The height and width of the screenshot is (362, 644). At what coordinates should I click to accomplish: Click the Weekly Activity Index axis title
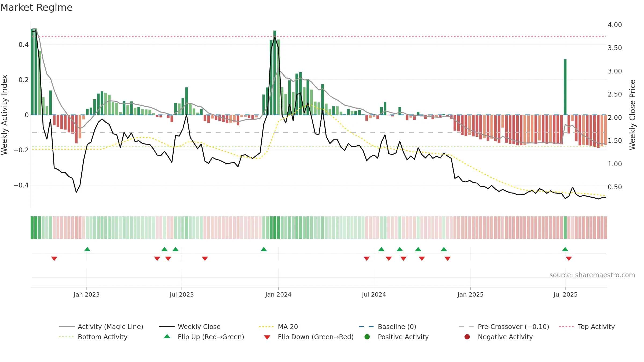[x=4, y=115]
